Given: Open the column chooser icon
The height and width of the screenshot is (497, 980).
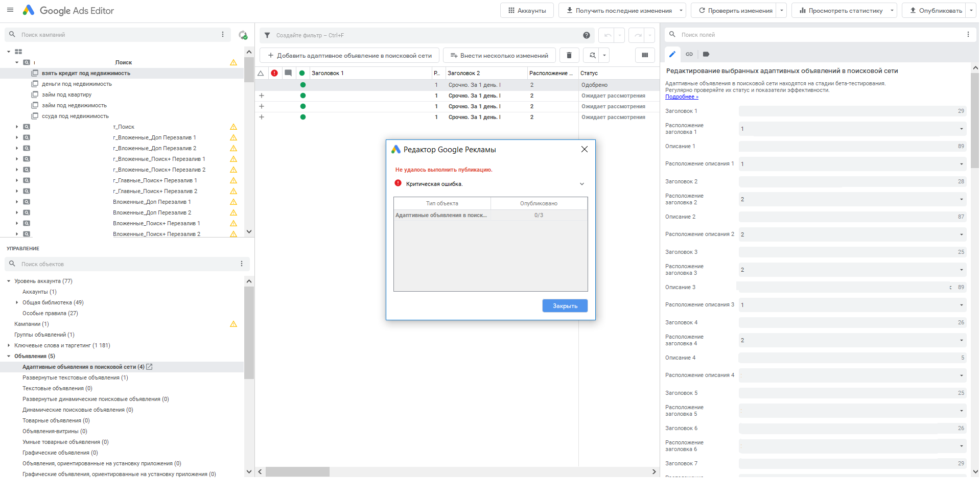Looking at the screenshot, I should tap(645, 55).
